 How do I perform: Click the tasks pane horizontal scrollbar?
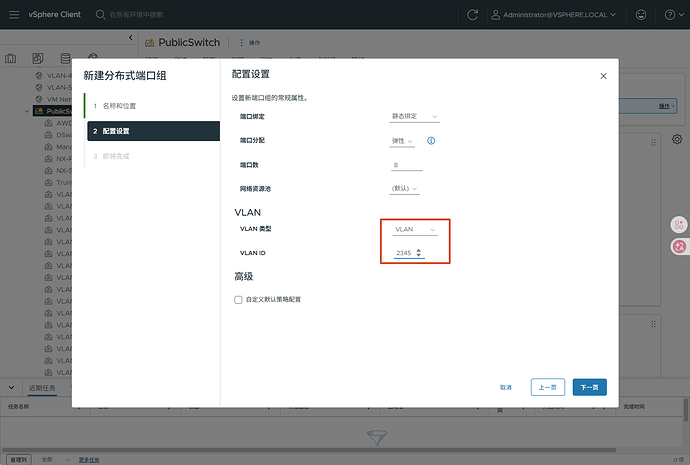pyautogui.click(x=309, y=450)
